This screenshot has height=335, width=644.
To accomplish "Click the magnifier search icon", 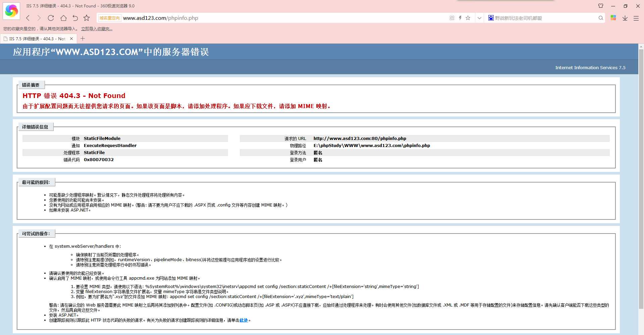I will pos(601,18).
